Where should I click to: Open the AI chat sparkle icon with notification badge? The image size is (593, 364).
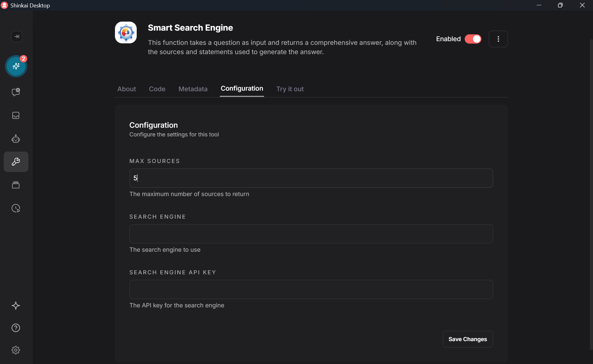16,66
